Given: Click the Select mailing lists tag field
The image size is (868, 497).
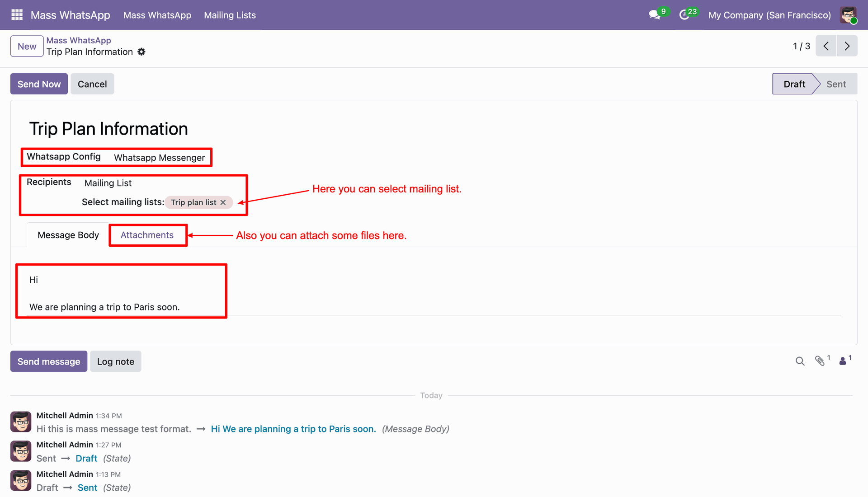Looking at the screenshot, I should [x=199, y=202].
